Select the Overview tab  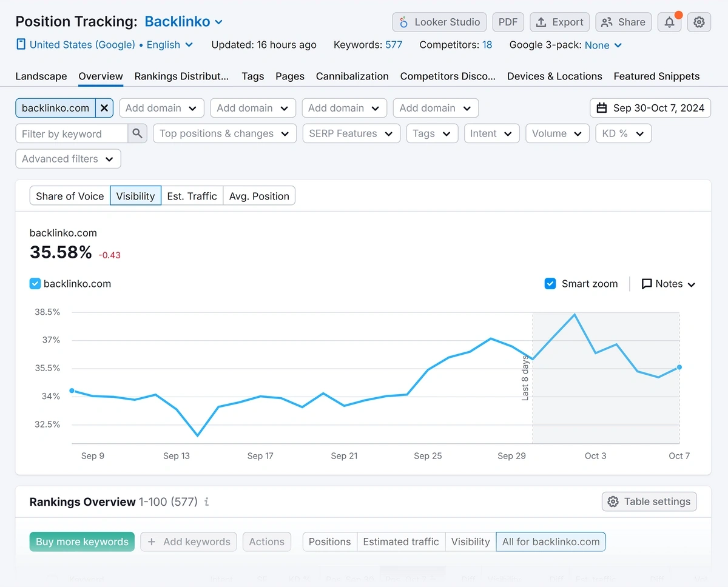[x=101, y=76]
